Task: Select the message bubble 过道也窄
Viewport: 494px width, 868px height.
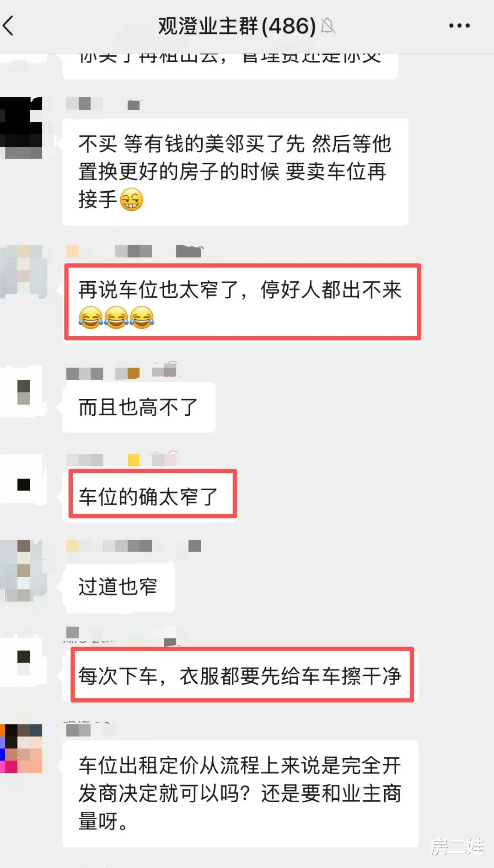Action: click(118, 586)
